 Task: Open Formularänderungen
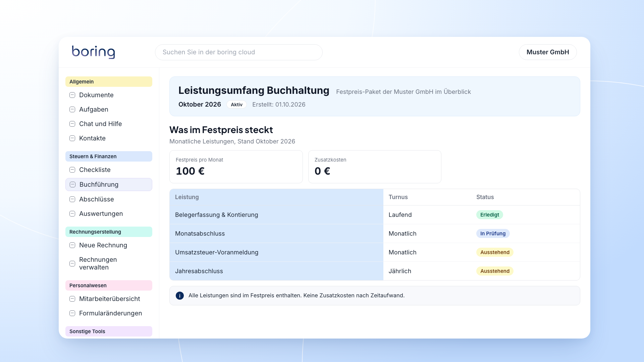(x=109, y=313)
